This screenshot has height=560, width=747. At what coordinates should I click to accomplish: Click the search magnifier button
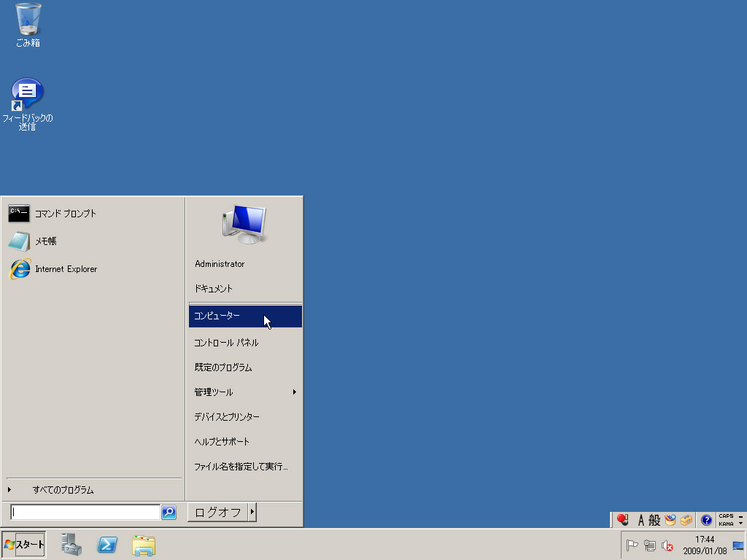pyautogui.click(x=169, y=513)
